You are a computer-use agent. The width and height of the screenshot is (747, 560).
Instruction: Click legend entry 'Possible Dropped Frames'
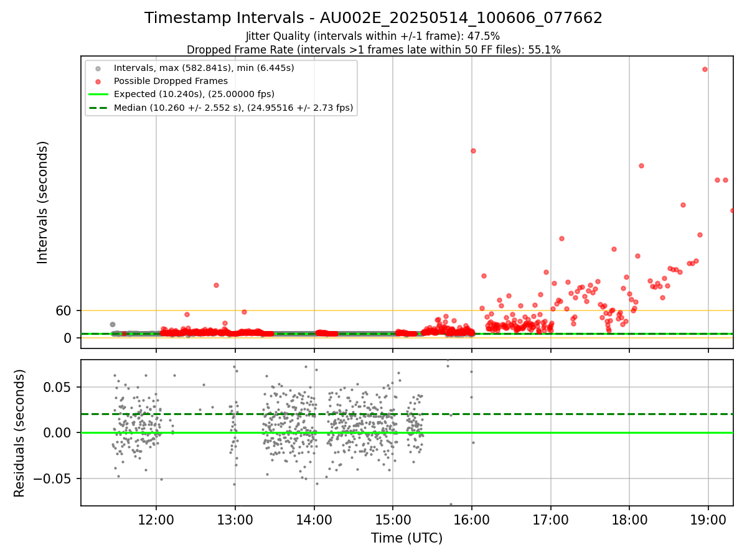171,81
